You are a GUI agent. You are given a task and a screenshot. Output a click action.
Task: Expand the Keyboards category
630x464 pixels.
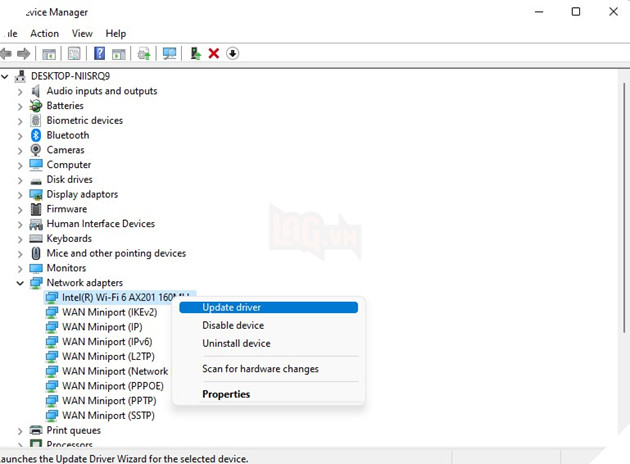pyautogui.click(x=20, y=239)
